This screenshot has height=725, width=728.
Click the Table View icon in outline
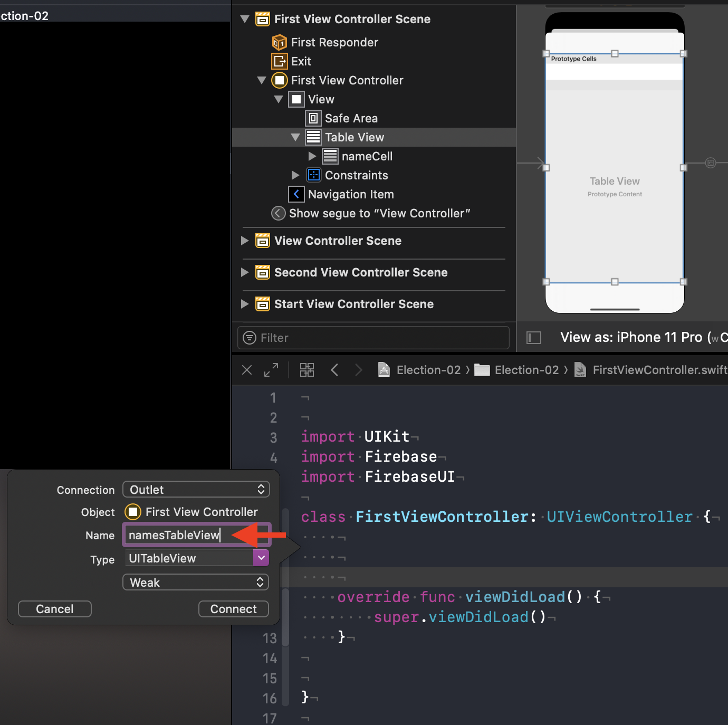point(313,137)
